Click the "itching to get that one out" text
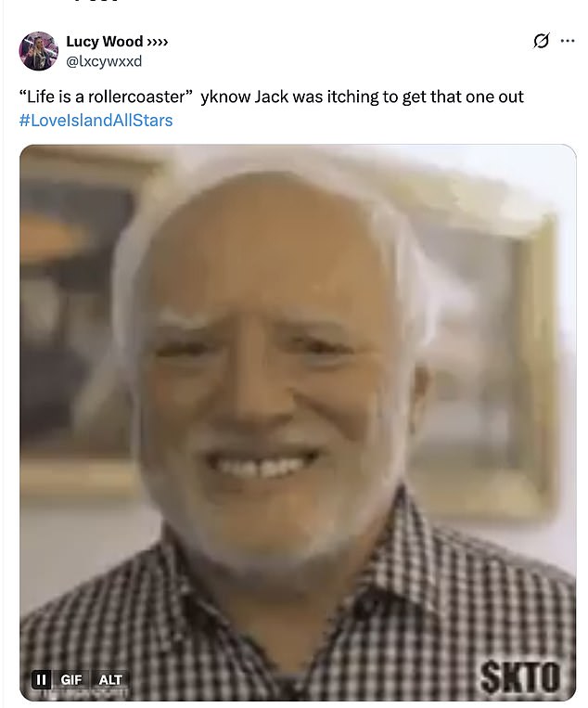 click(425, 97)
